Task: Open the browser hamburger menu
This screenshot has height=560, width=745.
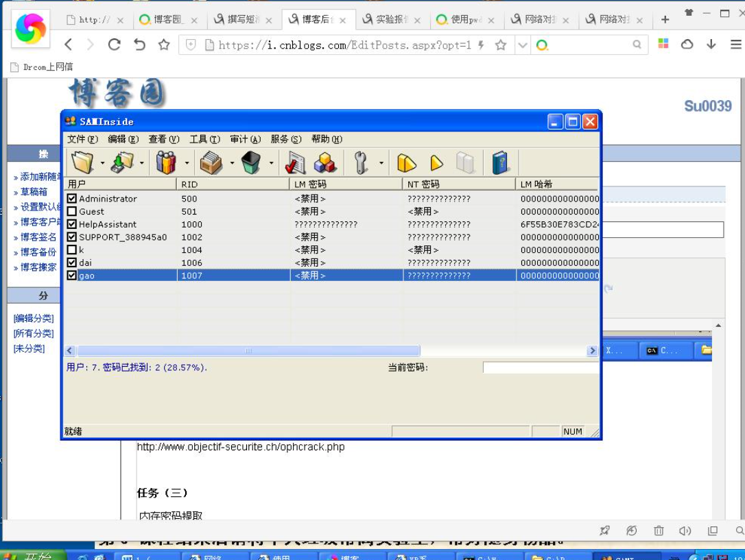Action: 735,45
